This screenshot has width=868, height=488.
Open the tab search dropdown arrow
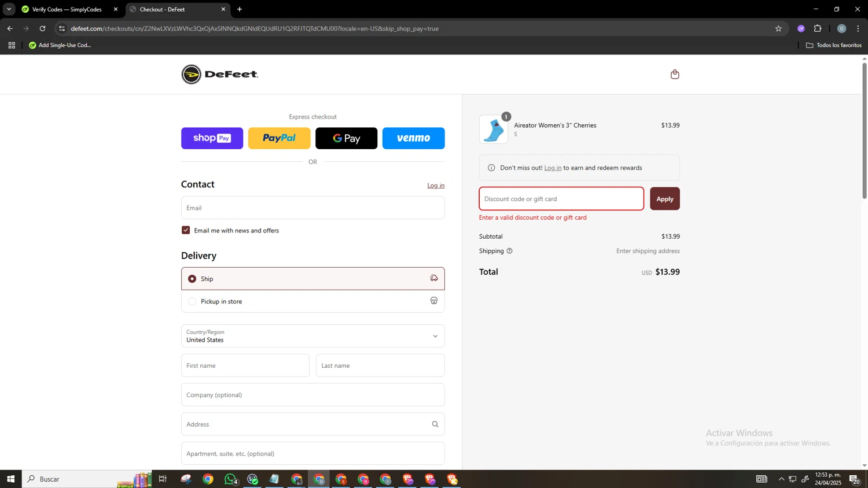pos(9,9)
